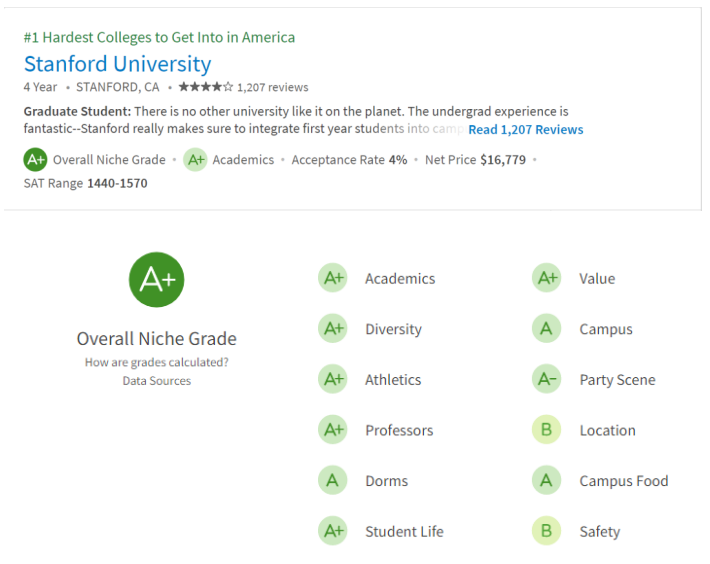
Task: Select the Academics label in the grades list
Action: coord(400,279)
